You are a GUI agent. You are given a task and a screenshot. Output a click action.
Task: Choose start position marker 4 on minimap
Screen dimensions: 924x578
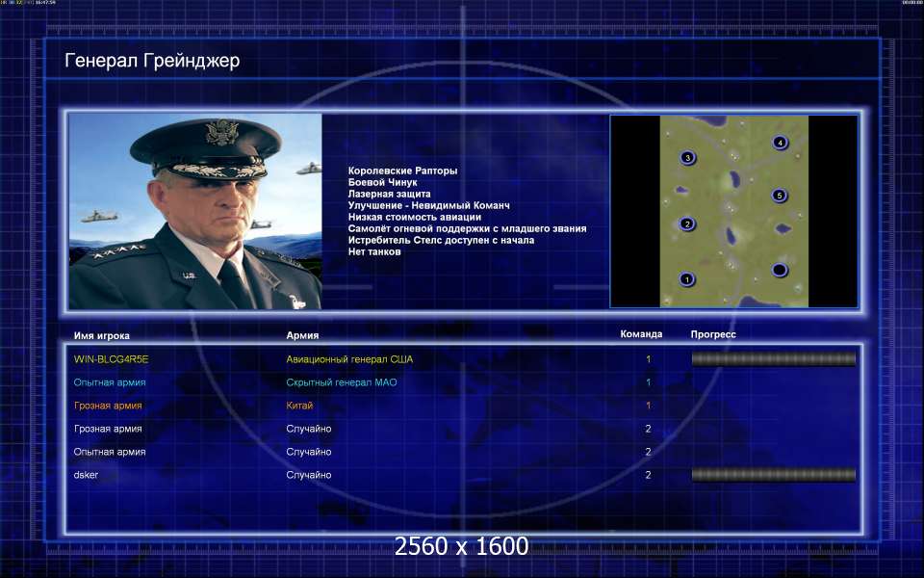[780, 143]
